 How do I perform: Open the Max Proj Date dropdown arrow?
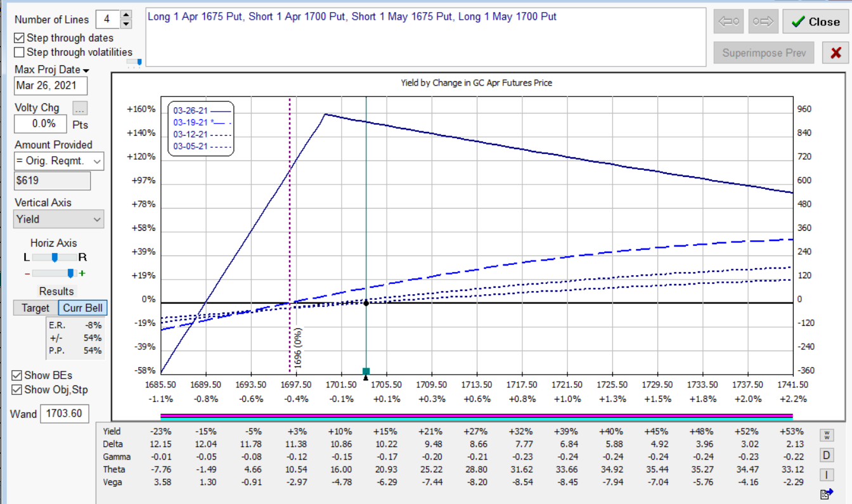86,70
